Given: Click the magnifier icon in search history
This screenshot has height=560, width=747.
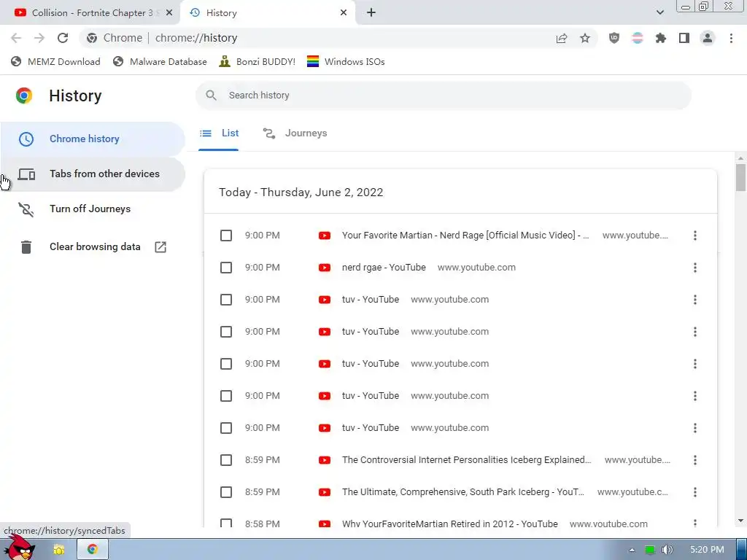Looking at the screenshot, I should [x=211, y=96].
